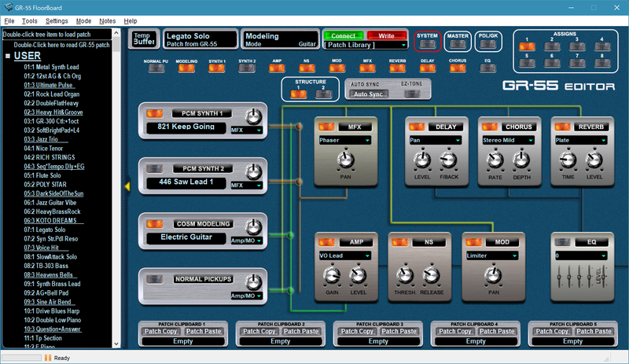Screen dimensions: 629x364
Task: Click the Temp Buffer button
Action: 144,39
